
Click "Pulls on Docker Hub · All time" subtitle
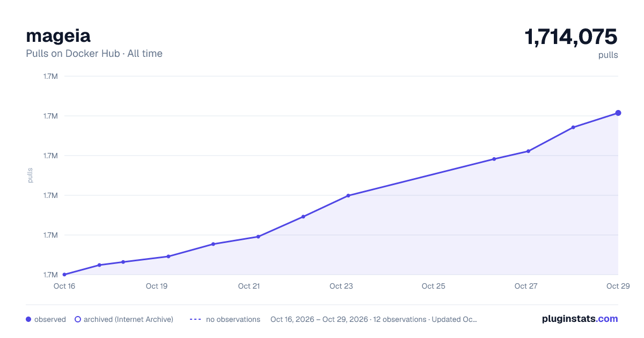coord(94,54)
